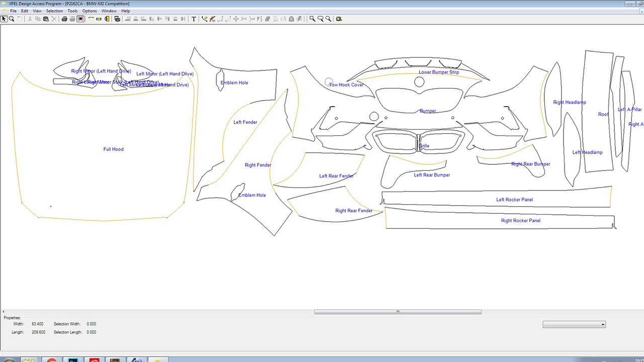Click the Paste clipboard icon
The width and height of the screenshot is (644, 362).
[x=46, y=19]
